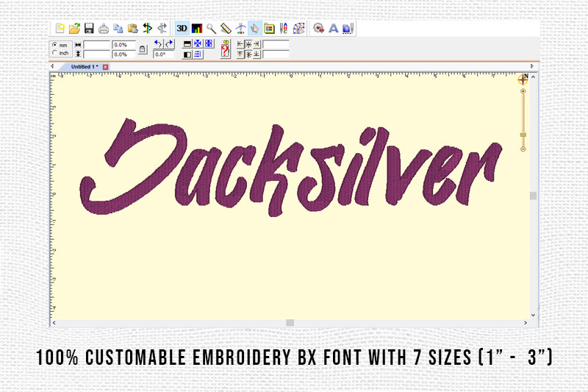Align objects to bottom edge
588x392 pixels.
pyautogui.click(x=257, y=54)
